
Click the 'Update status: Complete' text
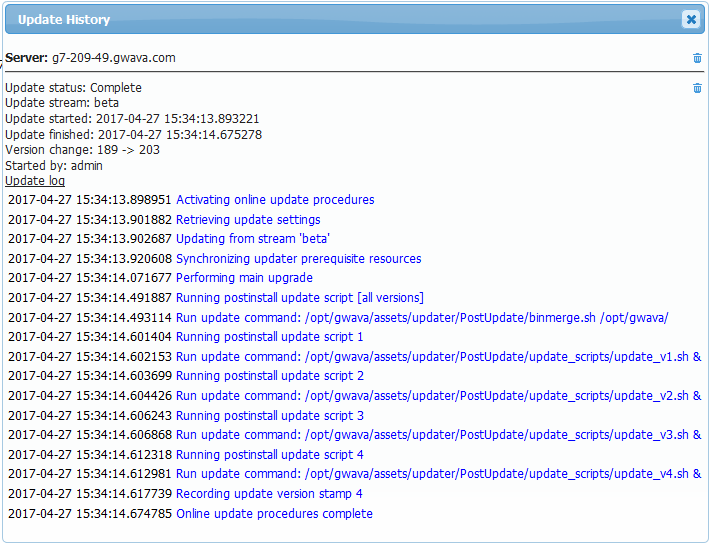click(74, 88)
